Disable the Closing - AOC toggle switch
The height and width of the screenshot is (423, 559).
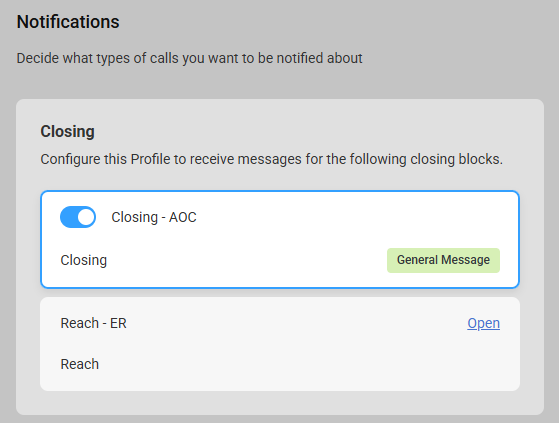coord(78,217)
